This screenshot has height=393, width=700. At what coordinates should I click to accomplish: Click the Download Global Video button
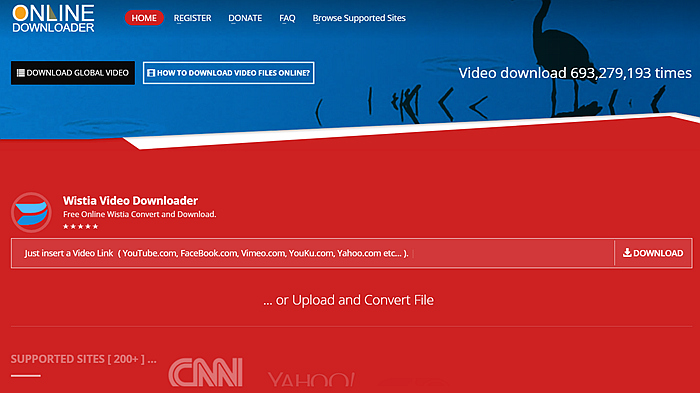pyautogui.click(x=73, y=73)
